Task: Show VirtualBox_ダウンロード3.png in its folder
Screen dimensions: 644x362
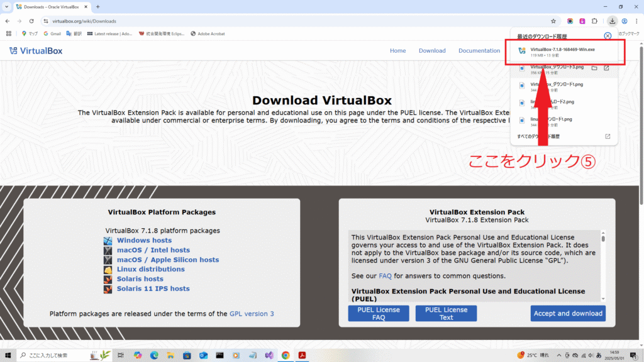Action: [x=594, y=68]
